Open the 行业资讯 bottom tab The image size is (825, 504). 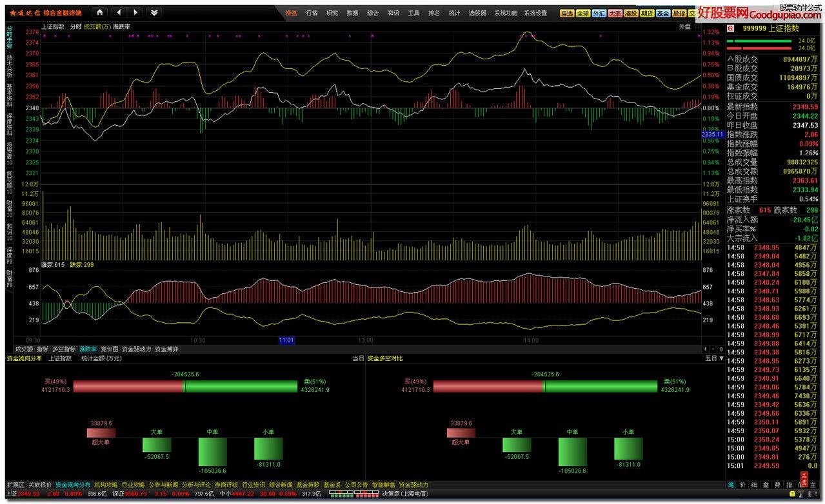(x=253, y=485)
